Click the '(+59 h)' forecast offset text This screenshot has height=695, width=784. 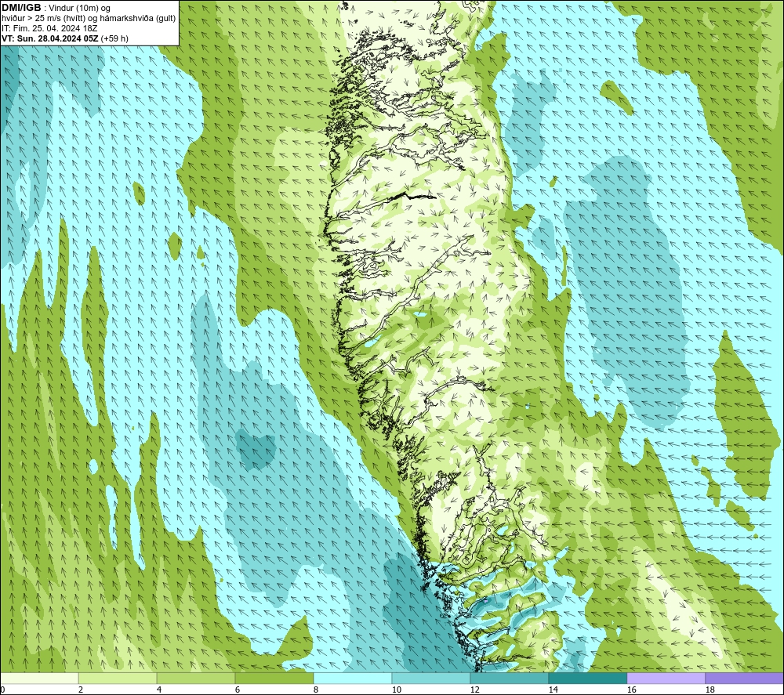pos(114,38)
